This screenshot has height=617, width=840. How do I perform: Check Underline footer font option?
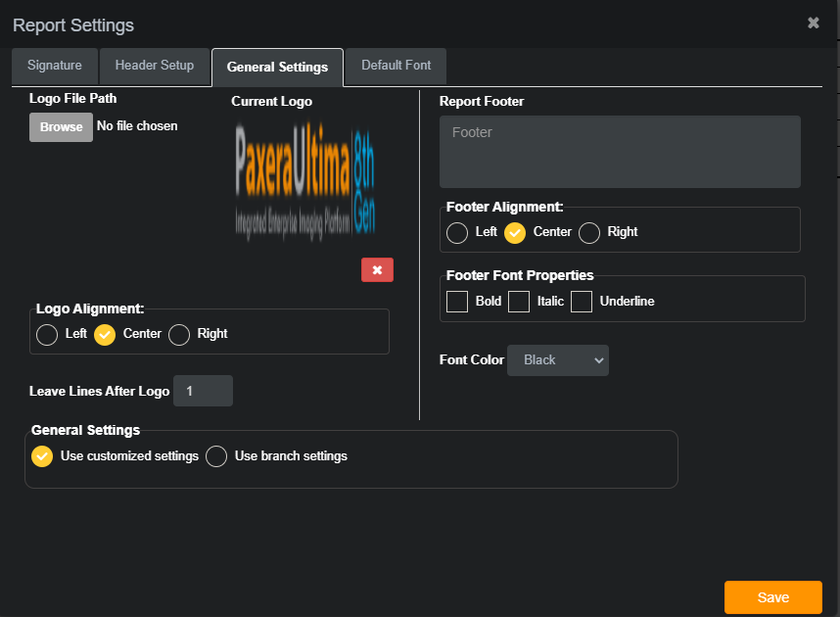point(582,302)
